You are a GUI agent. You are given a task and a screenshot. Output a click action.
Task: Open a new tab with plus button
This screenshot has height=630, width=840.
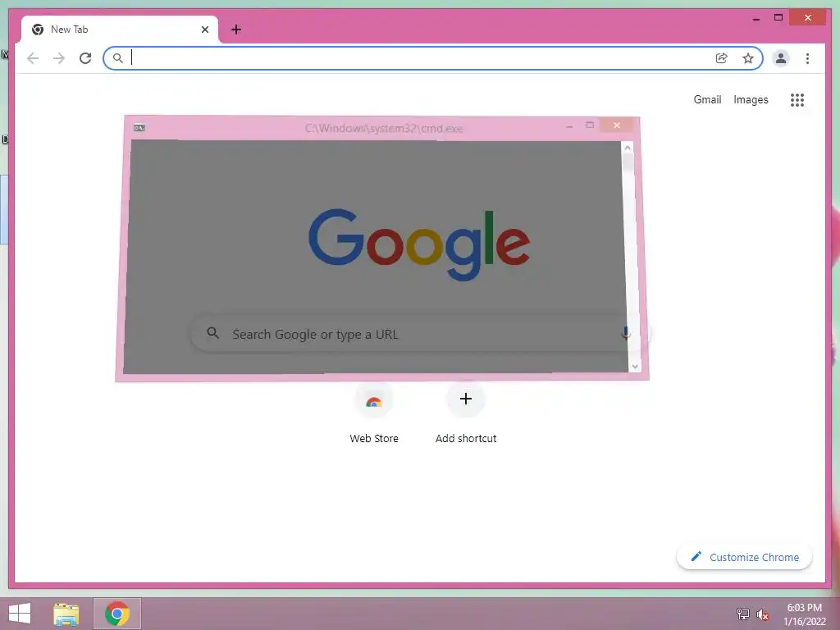coord(236,30)
